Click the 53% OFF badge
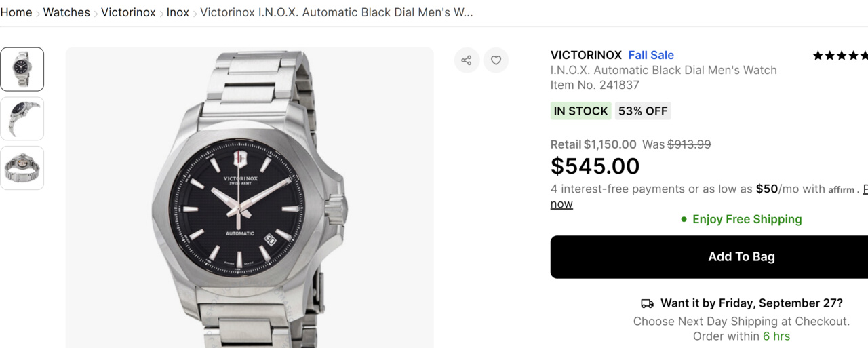This screenshot has width=868, height=348. 643,111
